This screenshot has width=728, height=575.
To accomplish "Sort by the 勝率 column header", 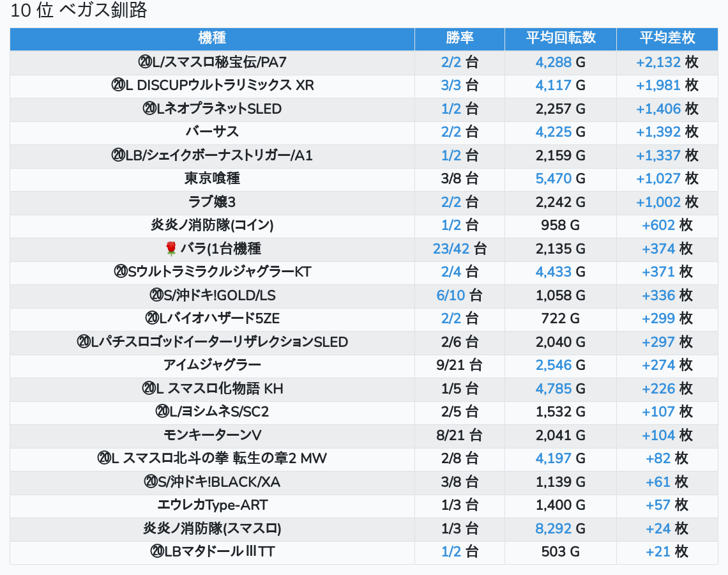I will tap(459, 38).
